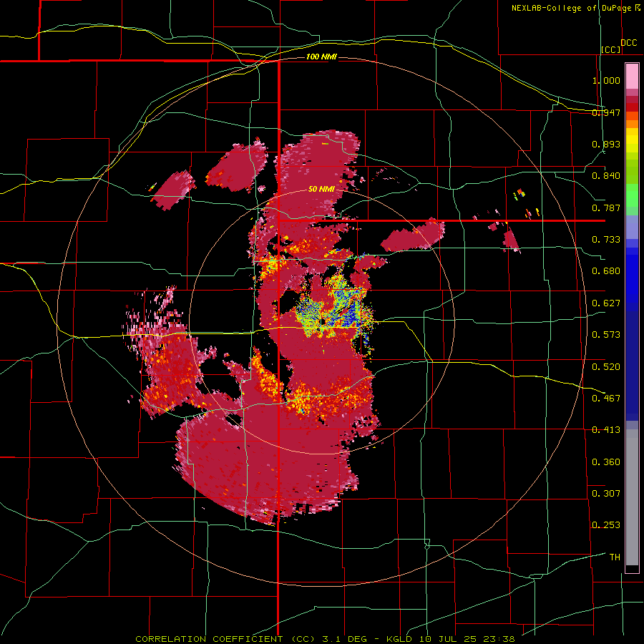
Task: Select the 0.787 scale value
Action: 606,208
